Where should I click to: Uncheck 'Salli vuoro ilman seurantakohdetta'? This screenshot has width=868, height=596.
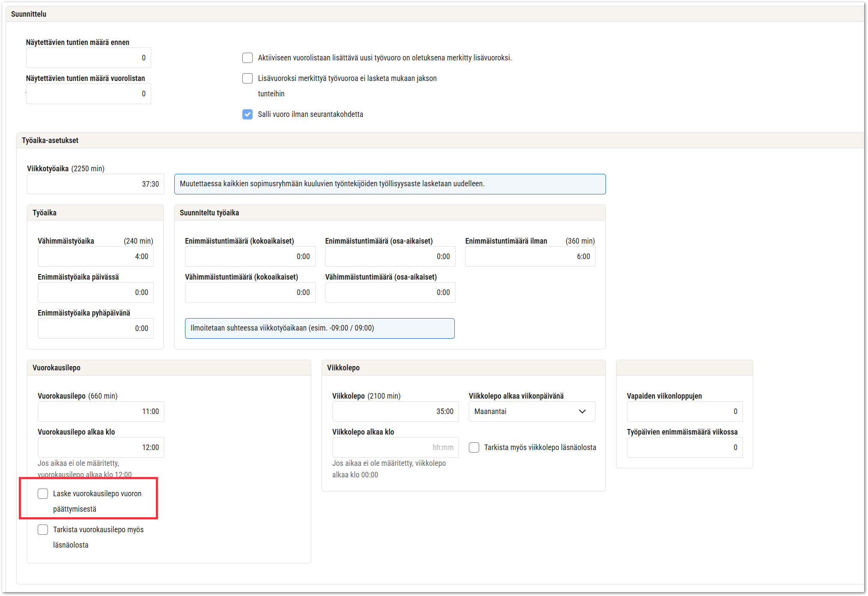coord(248,114)
